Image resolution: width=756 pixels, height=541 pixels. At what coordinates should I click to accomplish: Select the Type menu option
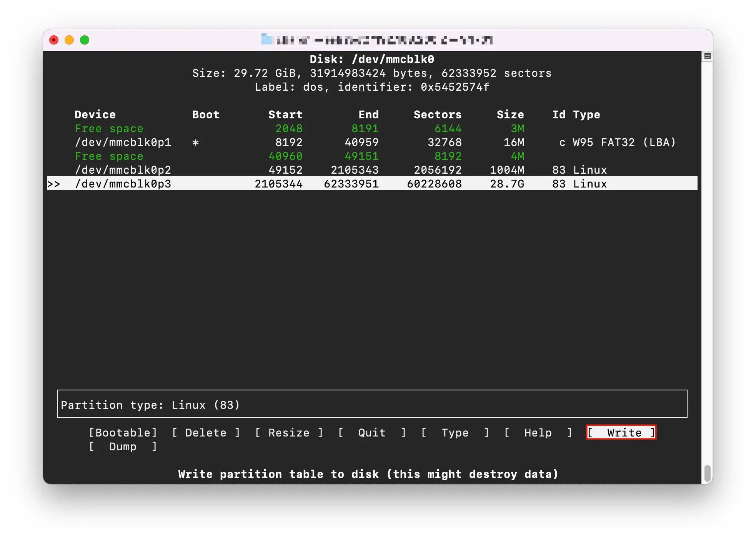coord(455,433)
